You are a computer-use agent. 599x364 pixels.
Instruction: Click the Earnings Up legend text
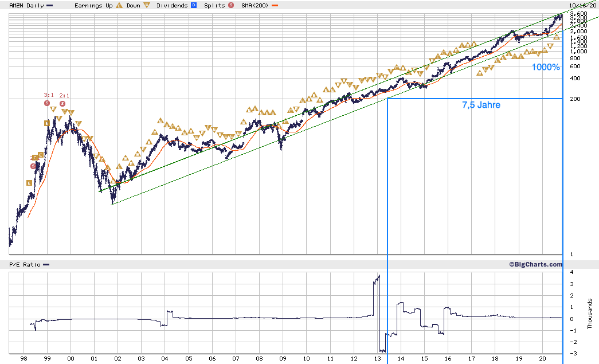point(93,6)
